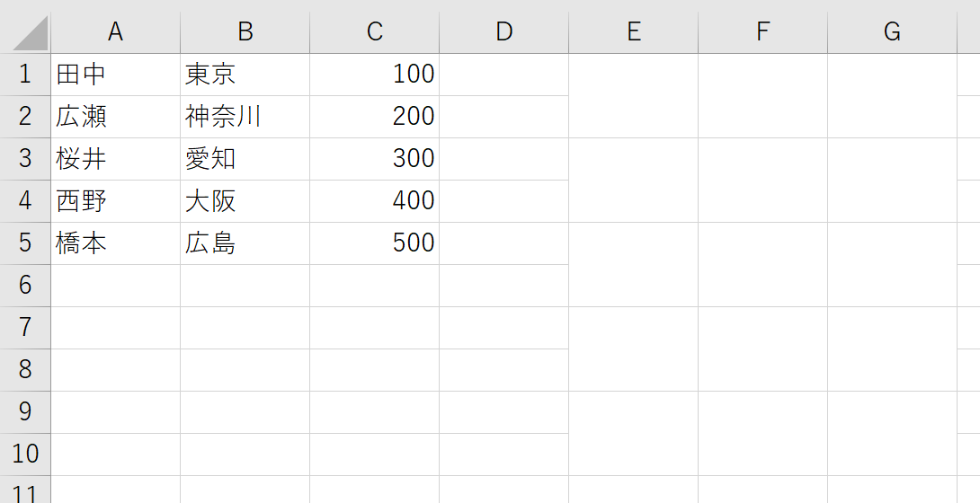The width and height of the screenshot is (980, 503).
Task: Select row 10 header
Action: [x=25, y=454]
